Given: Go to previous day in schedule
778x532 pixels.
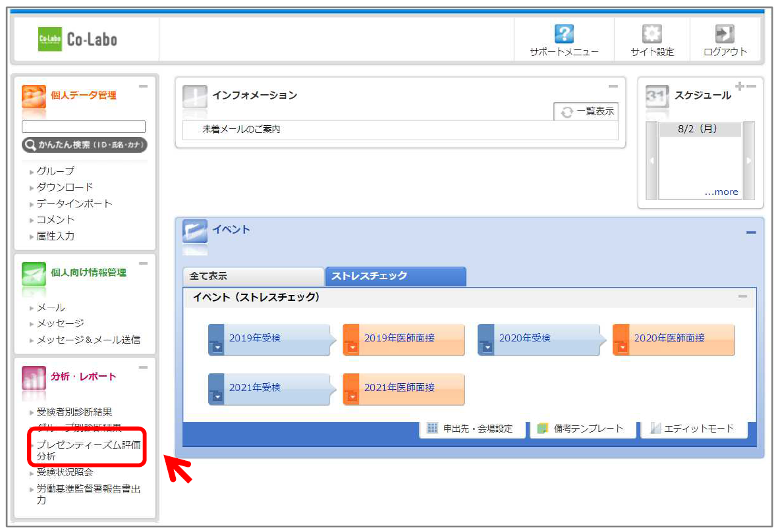Looking at the screenshot, I should point(652,161).
